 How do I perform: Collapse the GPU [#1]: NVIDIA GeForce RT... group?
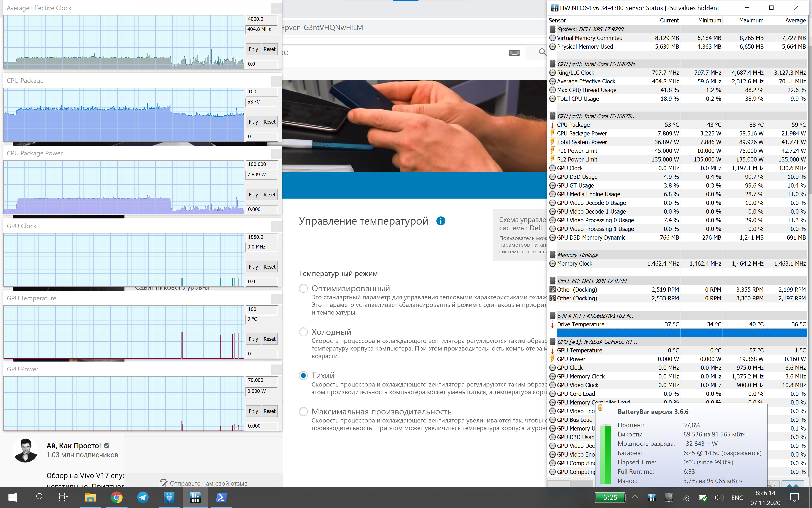(552, 342)
